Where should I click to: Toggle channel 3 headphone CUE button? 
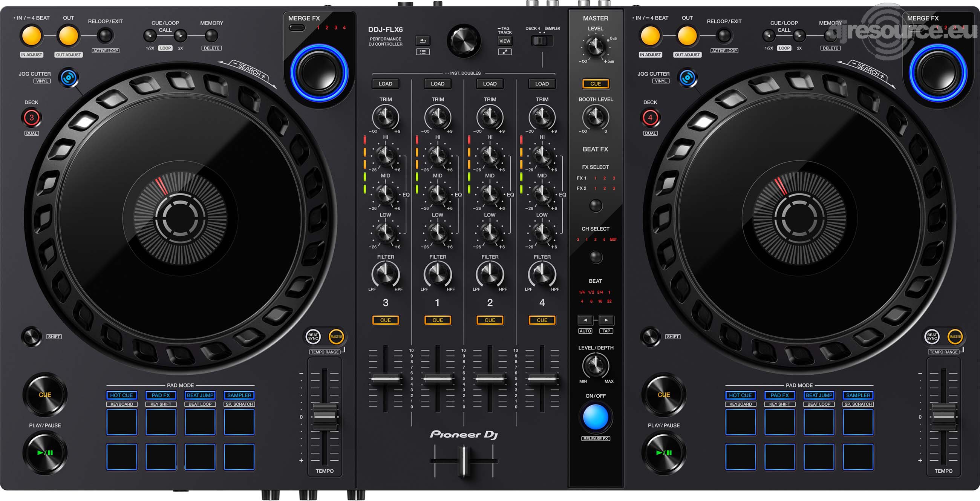[x=385, y=320]
